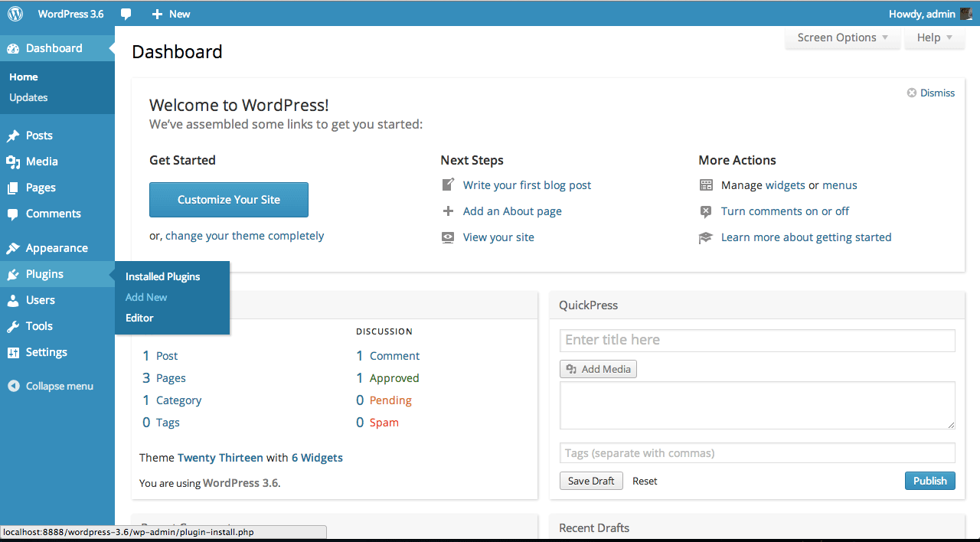
Task: Open the Updates submenu item
Action: (x=28, y=97)
